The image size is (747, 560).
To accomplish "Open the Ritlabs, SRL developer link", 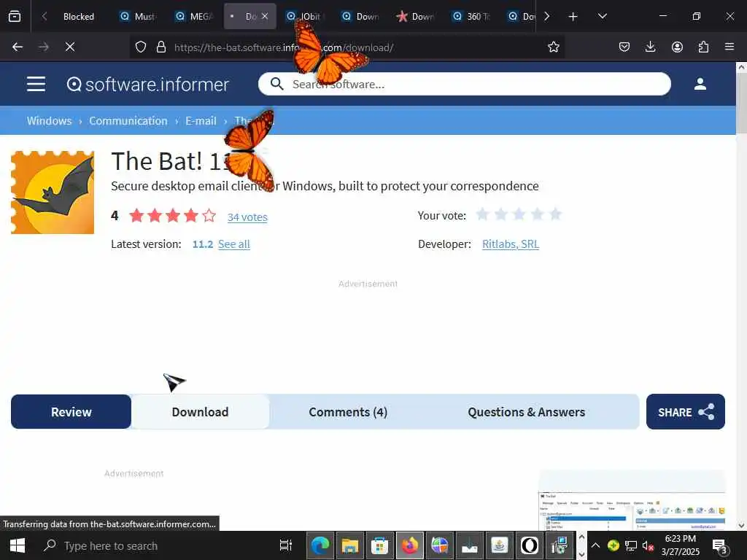I will pyautogui.click(x=510, y=244).
